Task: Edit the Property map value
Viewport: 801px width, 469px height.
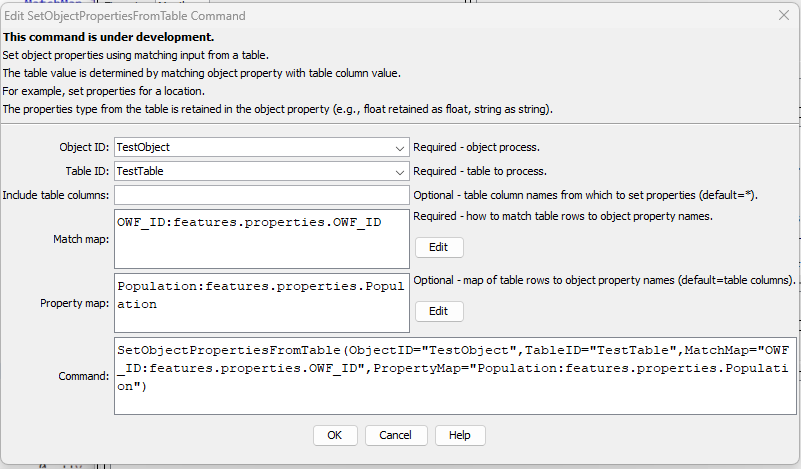Action: coord(439,311)
